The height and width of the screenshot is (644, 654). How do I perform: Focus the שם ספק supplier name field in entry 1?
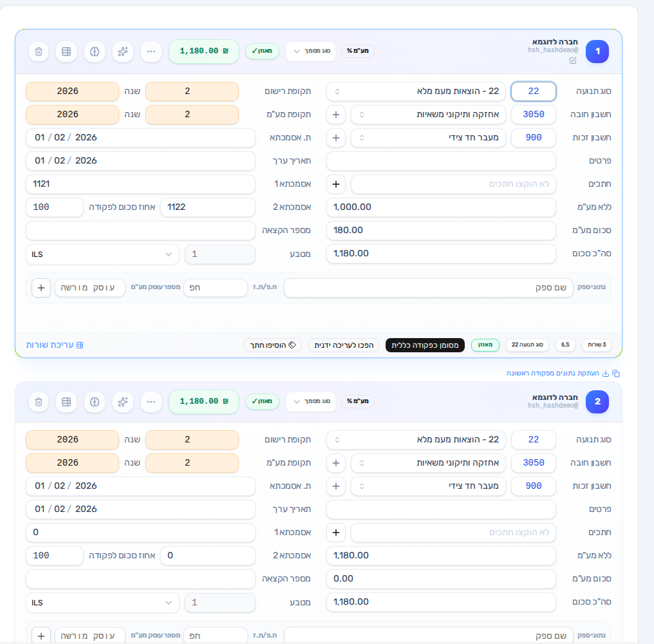(x=428, y=288)
